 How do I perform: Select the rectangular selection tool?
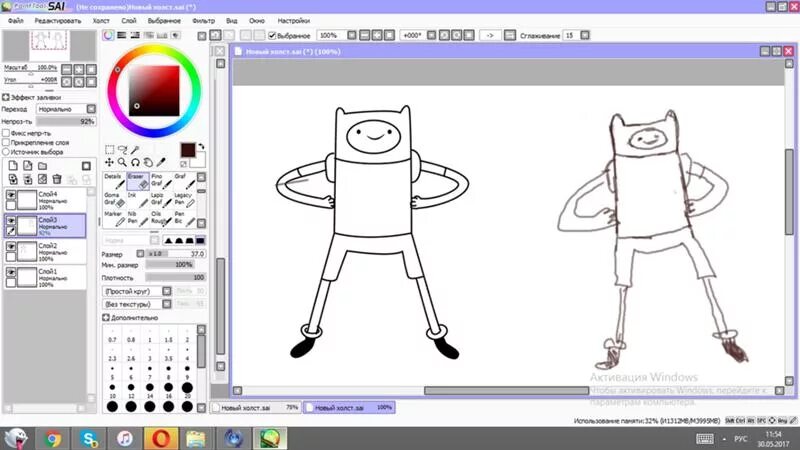tap(110, 149)
